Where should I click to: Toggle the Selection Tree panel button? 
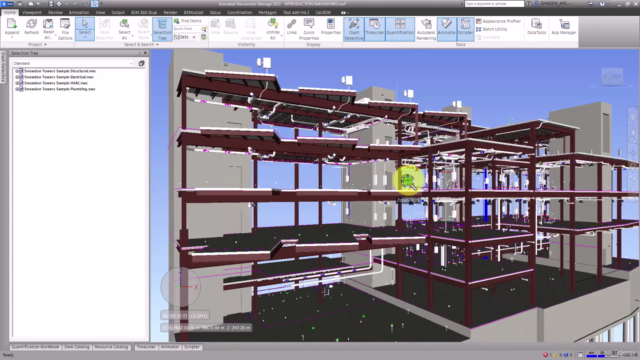(x=162, y=29)
